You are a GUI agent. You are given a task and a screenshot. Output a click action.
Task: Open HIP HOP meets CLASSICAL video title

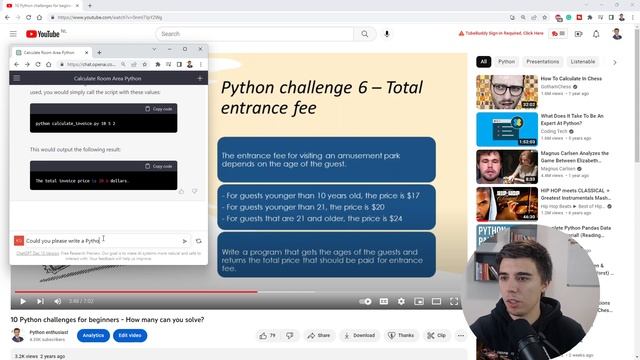[575, 194]
